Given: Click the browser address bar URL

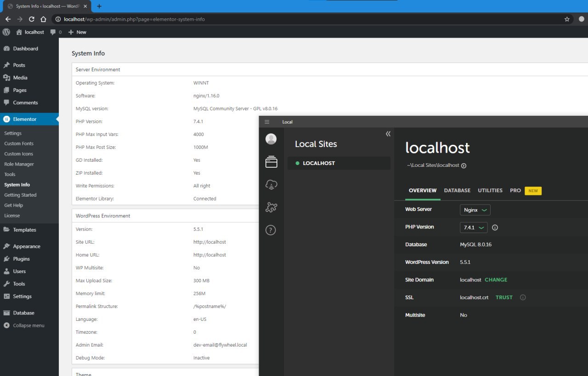Looking at the screenshot, I should click(134, 19).
